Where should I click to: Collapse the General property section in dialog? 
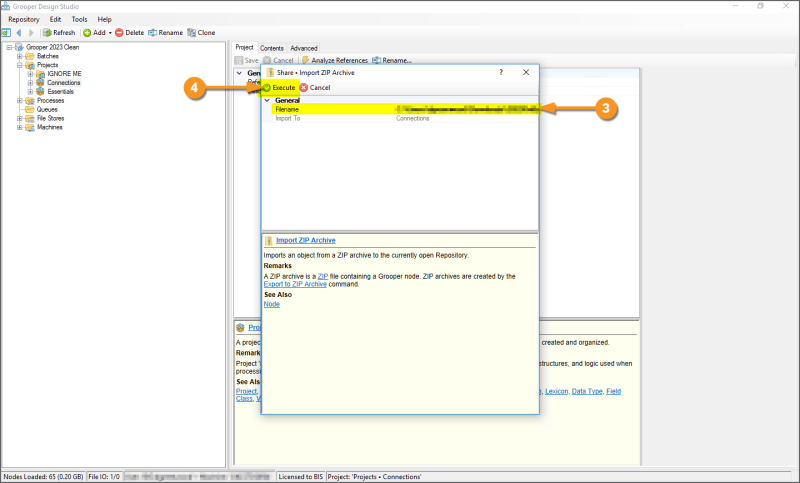point(266,100)
